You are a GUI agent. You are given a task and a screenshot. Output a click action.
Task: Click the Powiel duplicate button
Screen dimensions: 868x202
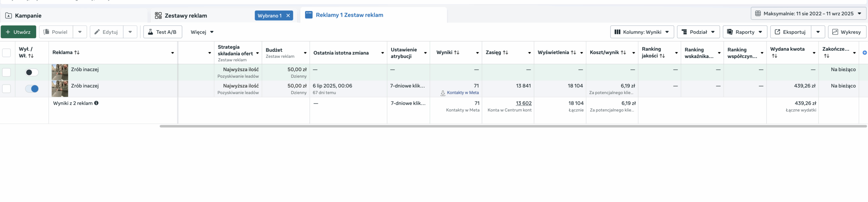(x=56, y=32)
